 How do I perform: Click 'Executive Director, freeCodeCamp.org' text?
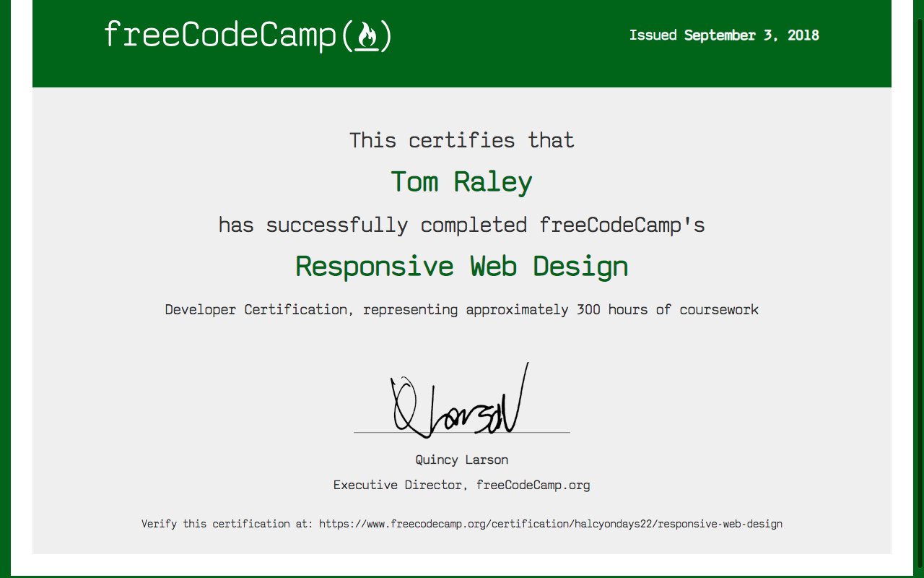tap(462, 485)
